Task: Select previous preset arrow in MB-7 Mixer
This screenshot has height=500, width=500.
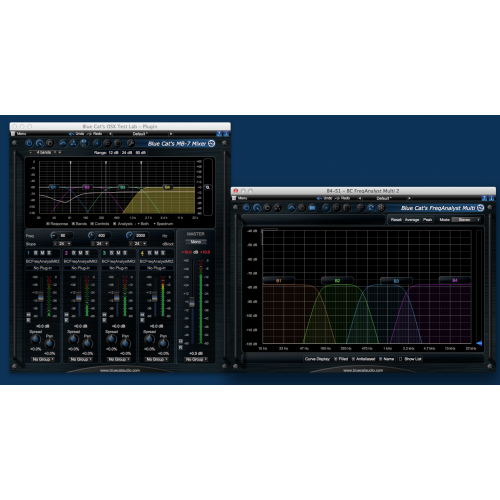Action: pyautogui.click(x=110, y=134)
